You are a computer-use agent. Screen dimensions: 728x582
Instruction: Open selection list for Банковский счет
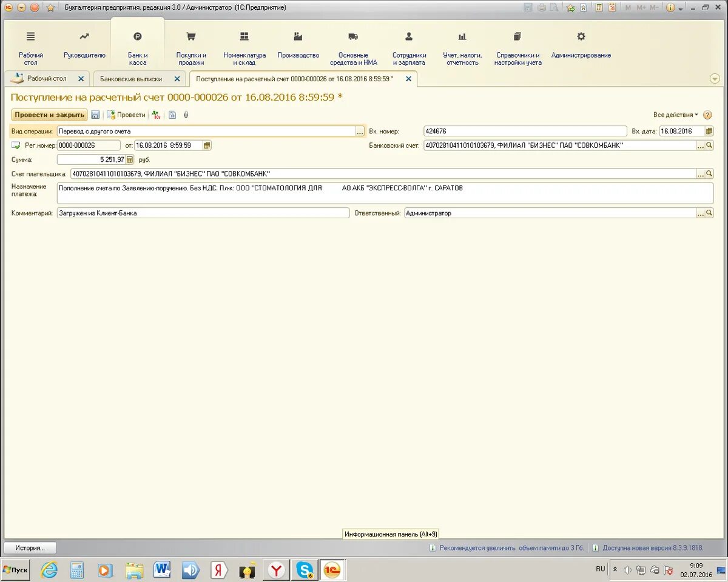701,145
